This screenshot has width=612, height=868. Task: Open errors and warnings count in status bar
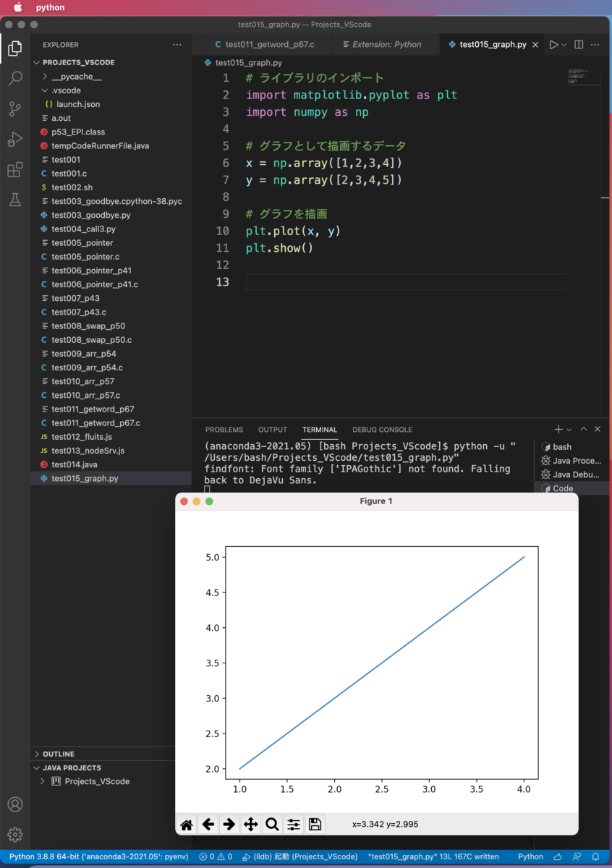216,856
